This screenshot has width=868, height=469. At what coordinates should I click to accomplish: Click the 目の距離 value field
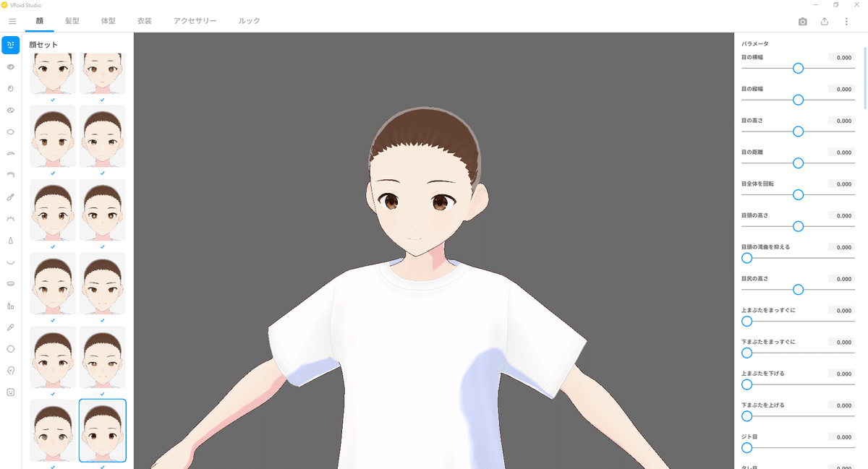pyautogui.click(x=841, y=152)
